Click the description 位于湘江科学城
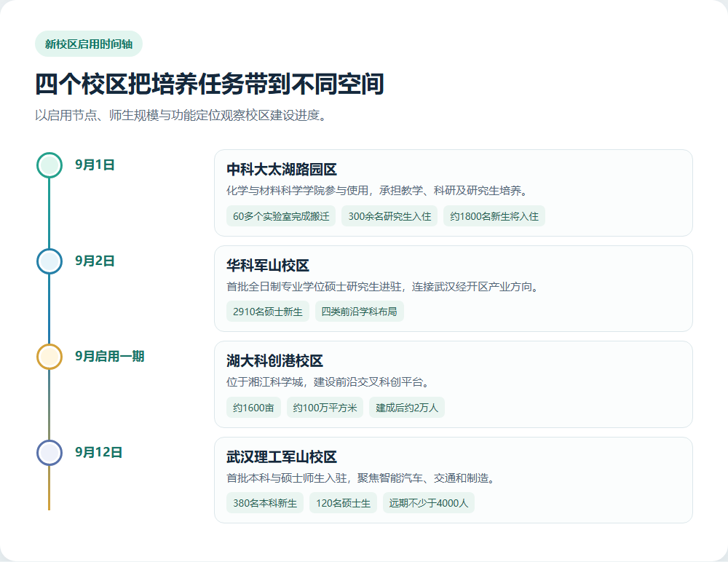Screen dimensions: 728x562 [329, 381]
